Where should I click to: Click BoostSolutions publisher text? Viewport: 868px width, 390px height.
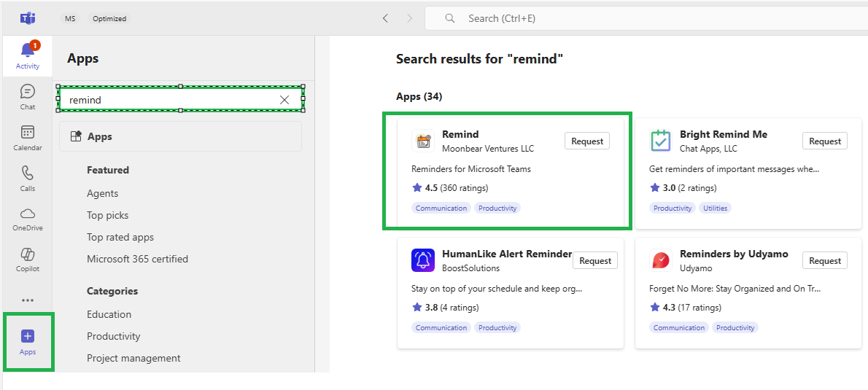471,268
